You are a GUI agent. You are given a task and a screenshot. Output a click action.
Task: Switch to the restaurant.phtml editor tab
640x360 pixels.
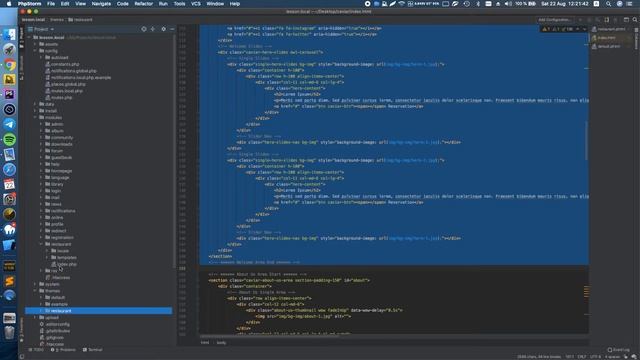pos(610,29)
